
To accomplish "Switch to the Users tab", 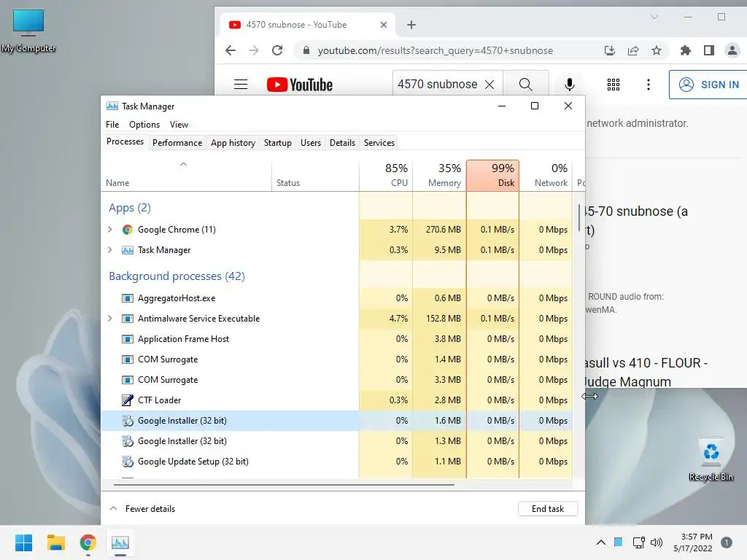I will [x=311, y=143].
